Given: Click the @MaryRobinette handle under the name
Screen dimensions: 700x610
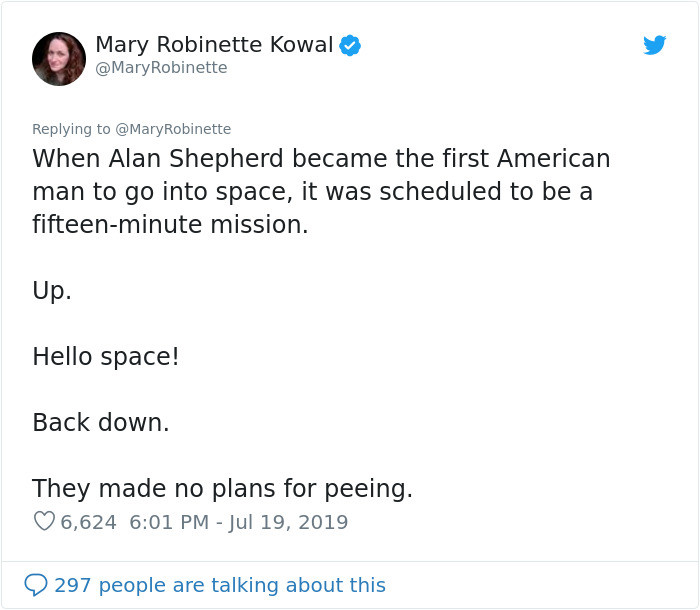Looking at the screenshot, I should pos(161,68).
